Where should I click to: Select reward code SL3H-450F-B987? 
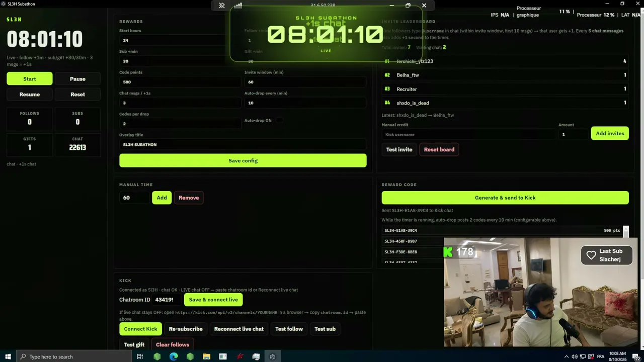coord(413,241)
